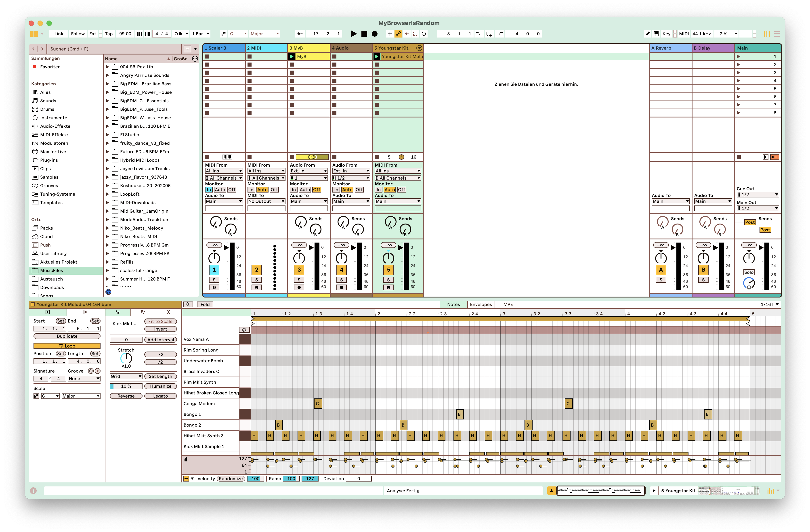Viewport: 810px width, 532px height.
Task: Start playback with the Play button
Action: coord(354,34)
